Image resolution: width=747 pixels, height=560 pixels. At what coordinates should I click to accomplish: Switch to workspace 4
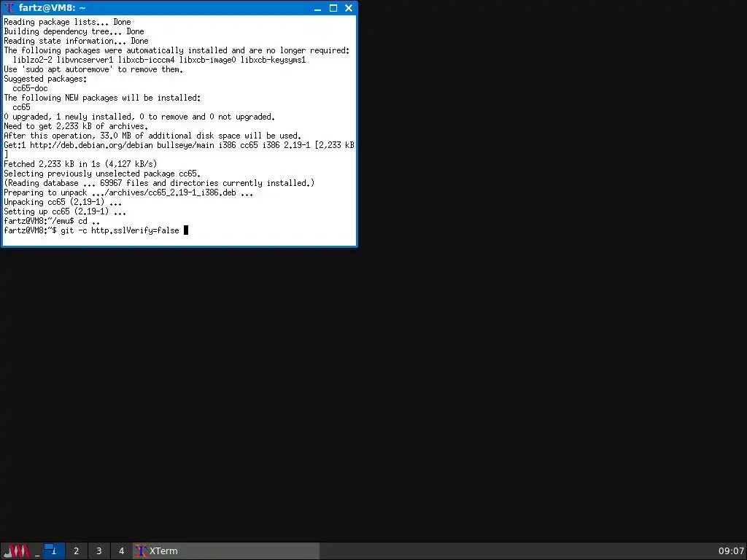[122, 551]
